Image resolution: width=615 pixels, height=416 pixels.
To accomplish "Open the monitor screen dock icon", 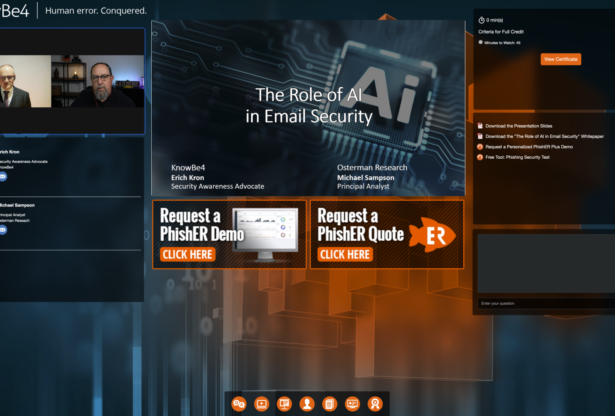I will (352, 403).
